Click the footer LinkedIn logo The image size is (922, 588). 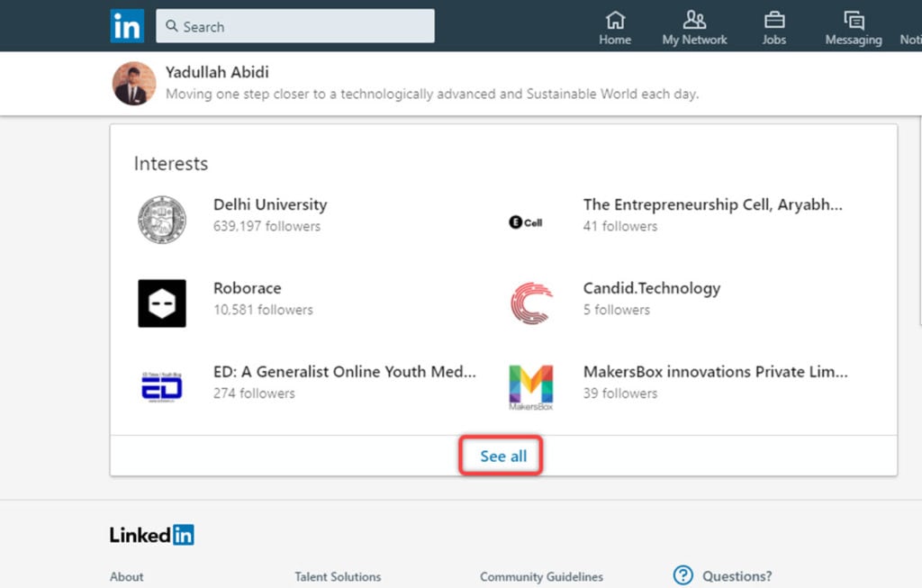pos(151,535)
